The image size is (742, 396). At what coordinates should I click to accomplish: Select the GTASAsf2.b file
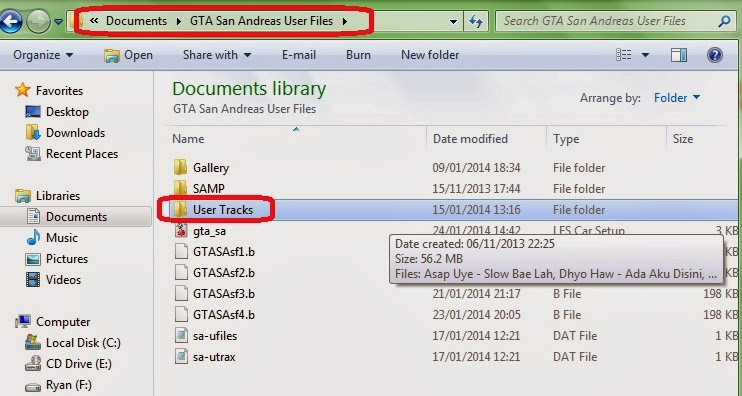[224, 273]
